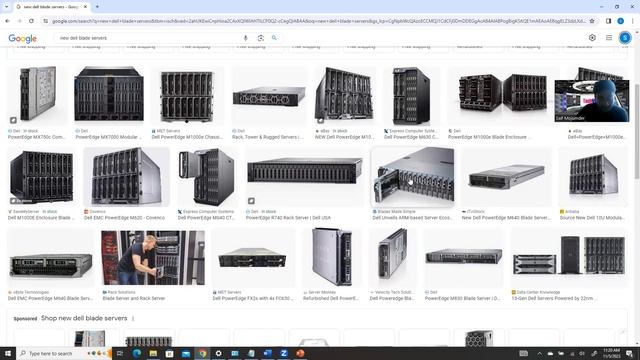The image size is (640, 360).
Task: Open Zoom from the taskbar
Action: click(284, 353)
